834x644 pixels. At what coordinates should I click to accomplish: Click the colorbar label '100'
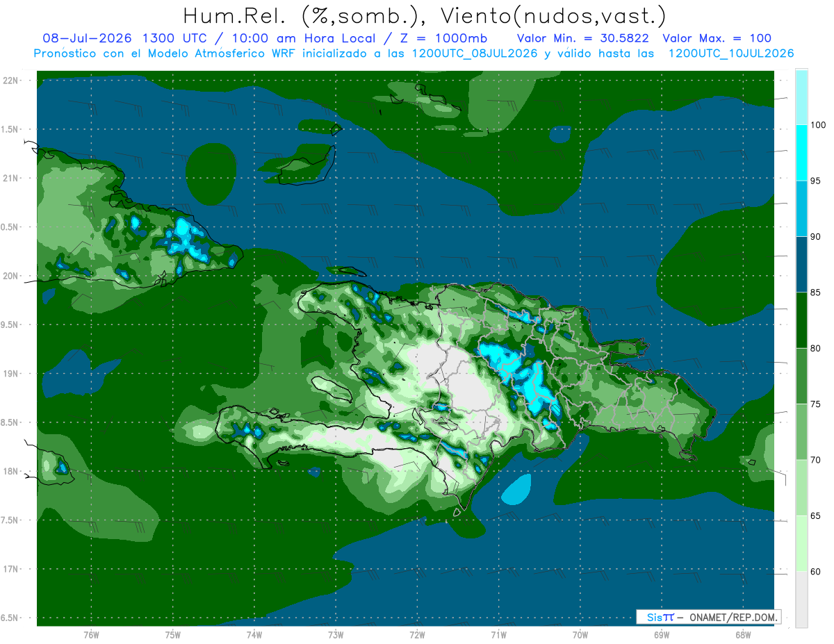pyautogui.click(x=819, y=125)
